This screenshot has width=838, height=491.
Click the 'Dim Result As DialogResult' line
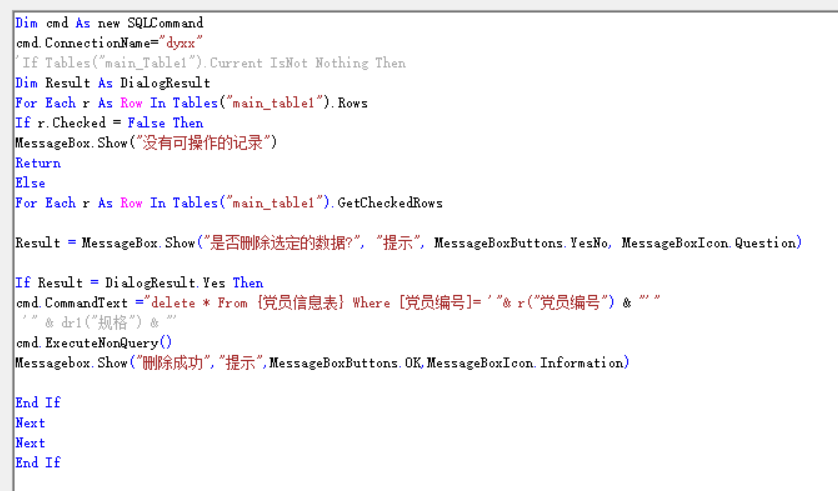click(113, 83)
